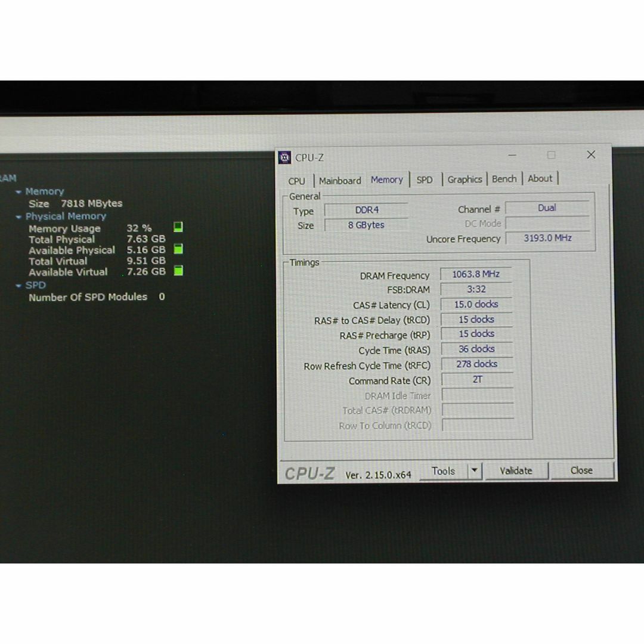Viewport: 644px width, 644px height.
Task: Select the Memory tab
Action: click(387, 179)
